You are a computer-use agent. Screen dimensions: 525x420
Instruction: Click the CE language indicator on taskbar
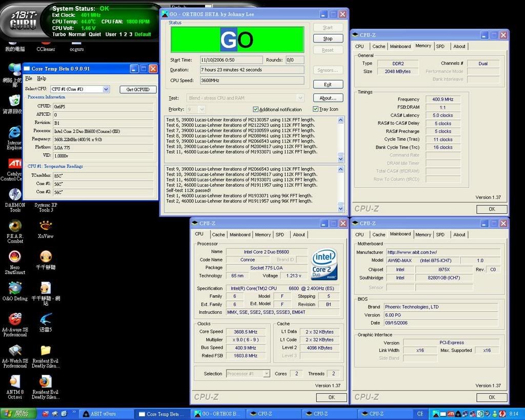[x=420, y=414]
